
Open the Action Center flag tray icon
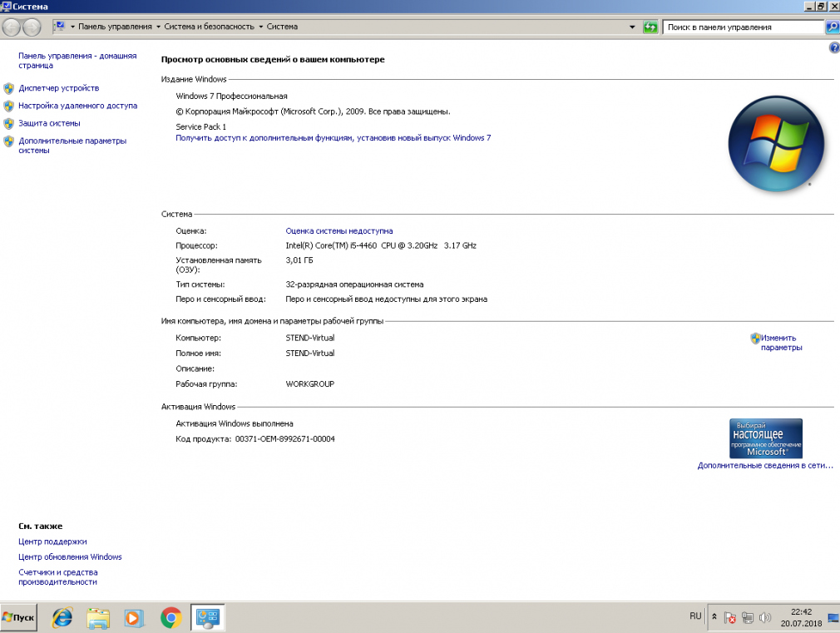729,618
